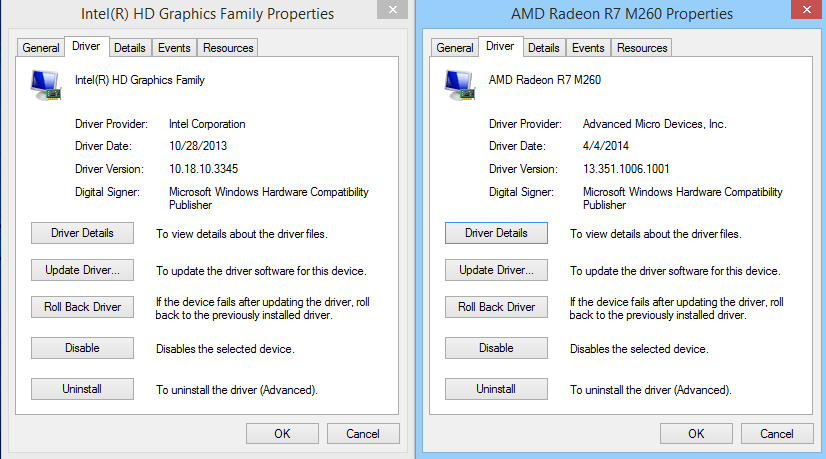This screenshot has height=459, width=826.
Task: Open General tab in AMD Radeon window
Action: click(x=455, y=48)
